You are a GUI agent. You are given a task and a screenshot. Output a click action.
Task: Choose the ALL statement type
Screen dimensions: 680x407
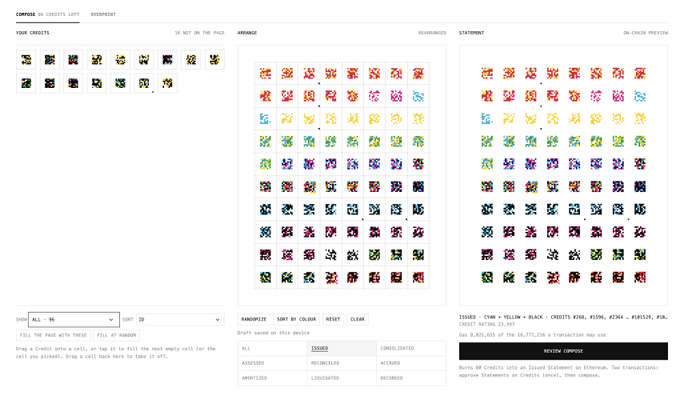click(x=272, y=348)
